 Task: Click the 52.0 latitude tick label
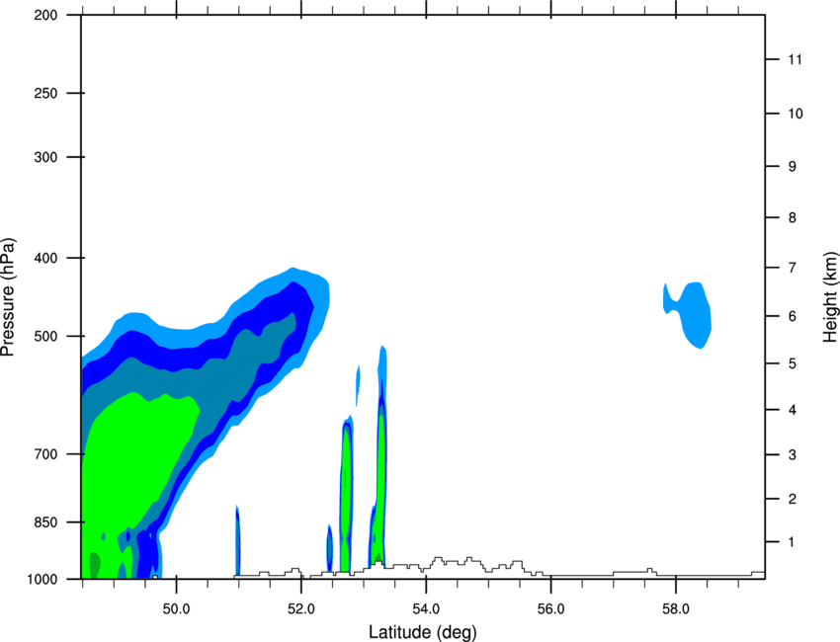301,608
